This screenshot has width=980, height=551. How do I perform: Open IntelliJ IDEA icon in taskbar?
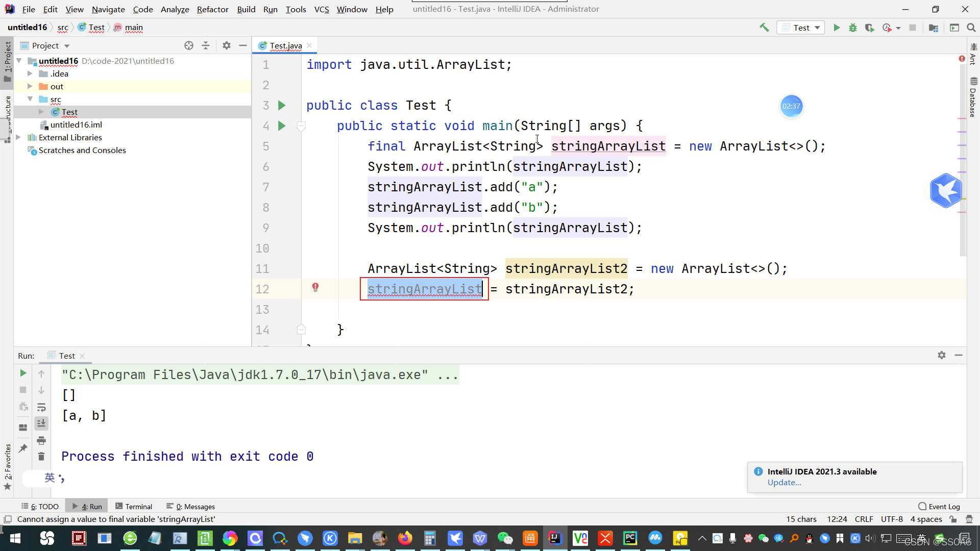coord(555,538)
